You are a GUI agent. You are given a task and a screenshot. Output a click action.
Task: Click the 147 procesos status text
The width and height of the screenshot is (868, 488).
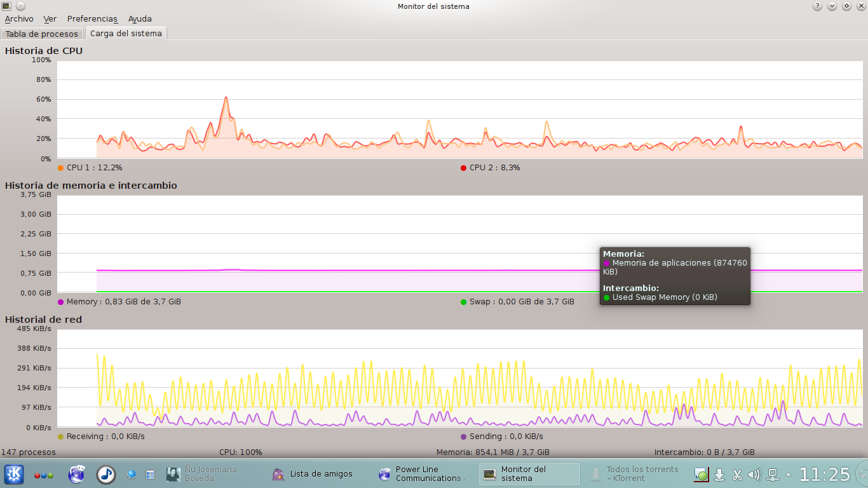29,452
